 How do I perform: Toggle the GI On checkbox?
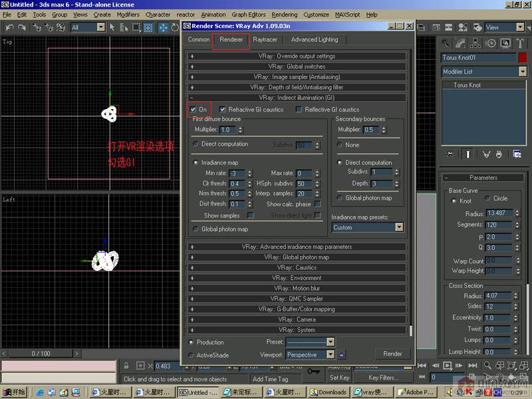193,109
